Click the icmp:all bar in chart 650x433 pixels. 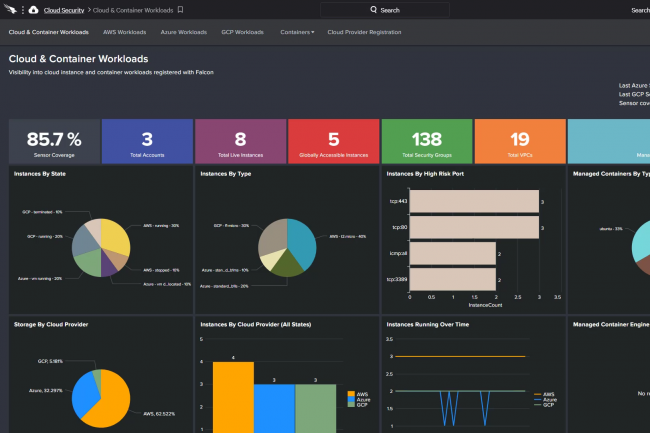click(453, 253)
